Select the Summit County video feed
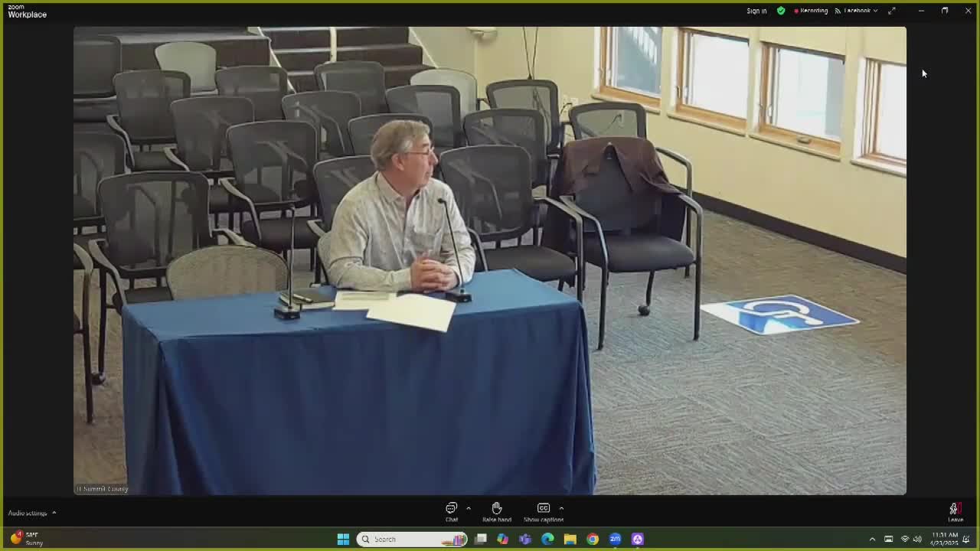The width and height of the screenshot is (980, 551). (x=490, y=261)
